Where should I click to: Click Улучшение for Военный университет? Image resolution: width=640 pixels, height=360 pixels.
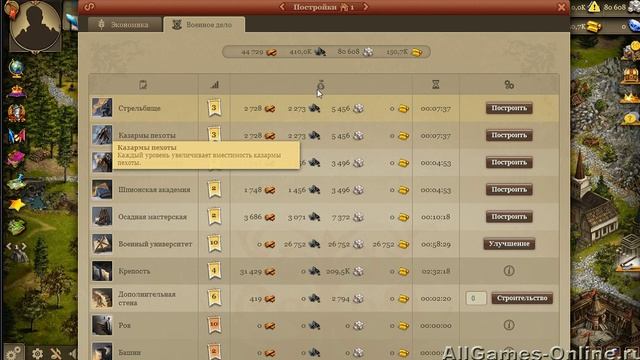[509, 244]
